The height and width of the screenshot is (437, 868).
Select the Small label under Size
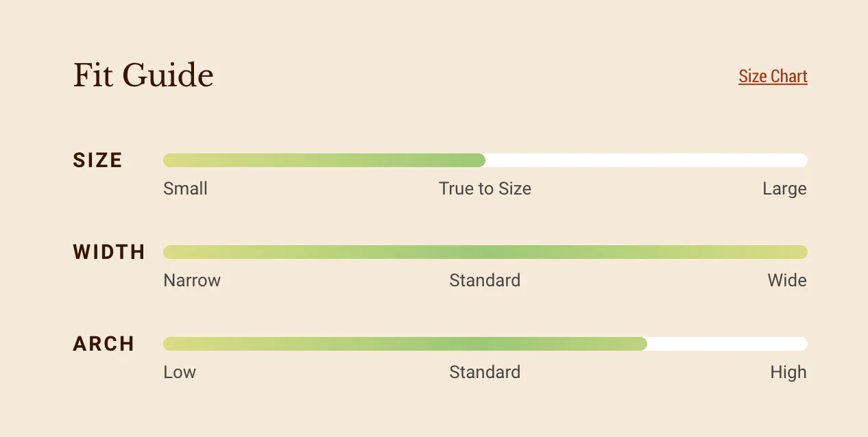pos(185,188)
